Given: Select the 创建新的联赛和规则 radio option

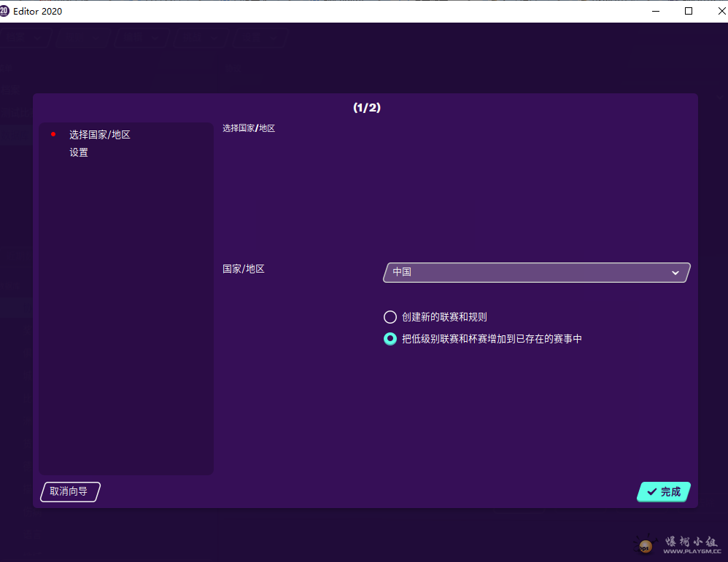Looking at the screenshot, I should tap(390, 317).
